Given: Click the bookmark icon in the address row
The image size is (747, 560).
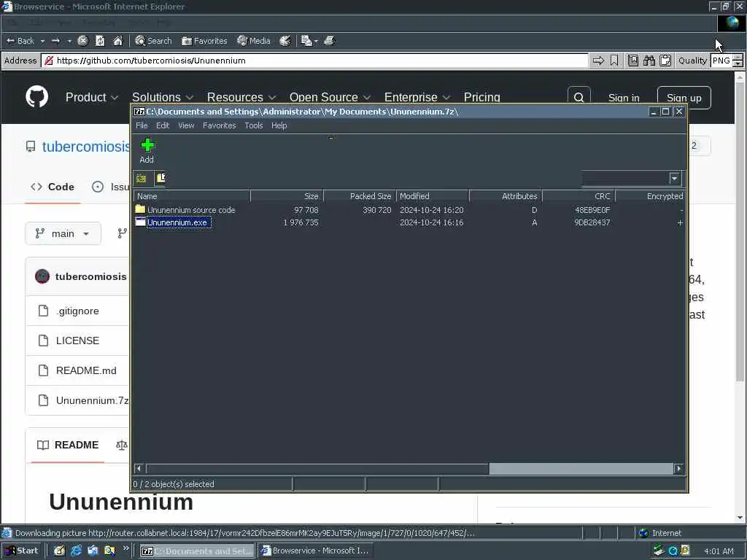Looking at the screenshot, I should [x=614, y=61].
